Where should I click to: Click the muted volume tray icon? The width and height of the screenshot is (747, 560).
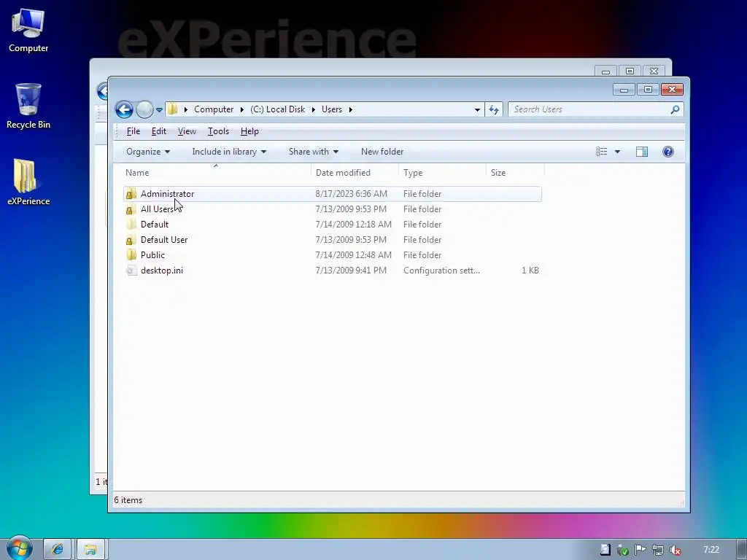pos(675,550)
